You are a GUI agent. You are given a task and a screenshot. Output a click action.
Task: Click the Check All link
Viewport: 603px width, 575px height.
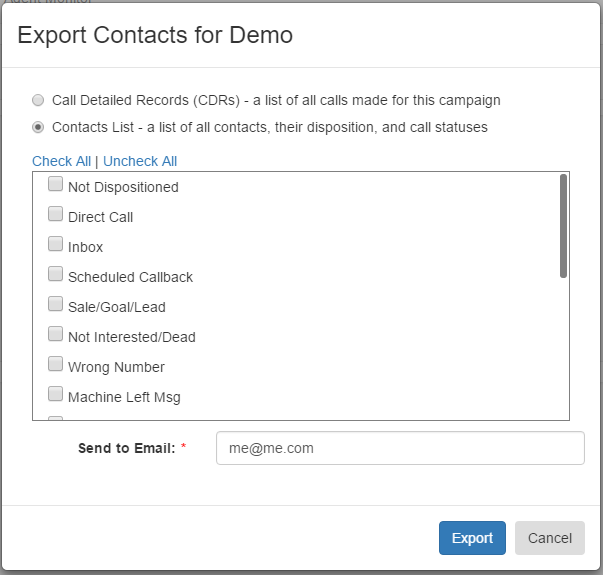[62, 161]
